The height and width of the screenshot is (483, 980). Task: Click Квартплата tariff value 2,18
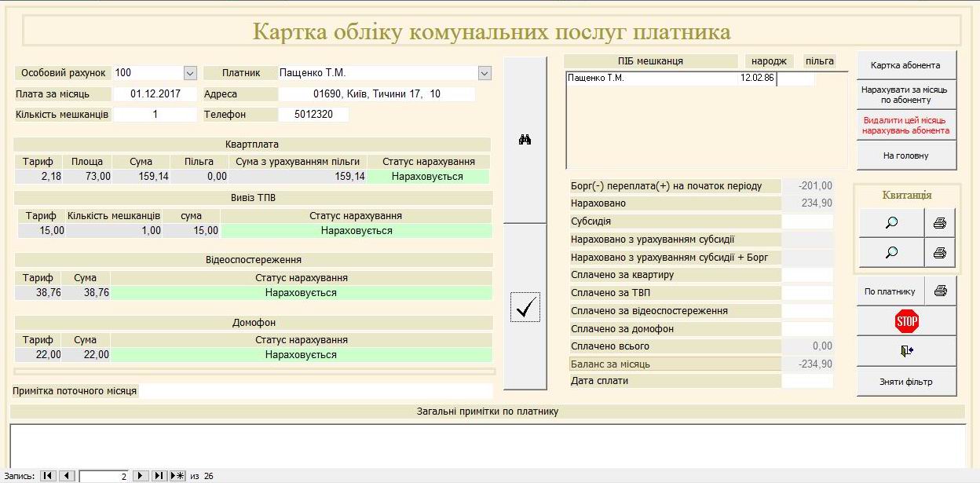click(x=38, y=177)
